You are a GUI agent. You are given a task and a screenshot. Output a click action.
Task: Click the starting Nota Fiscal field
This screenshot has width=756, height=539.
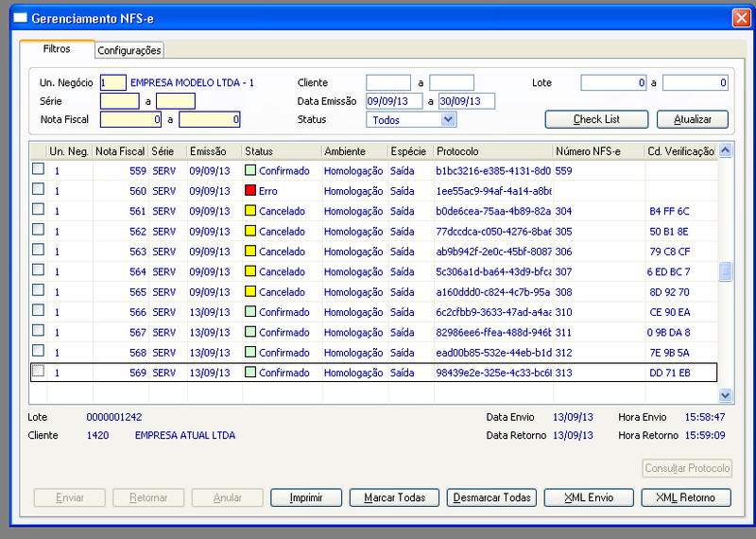click(x=130, y=119)
